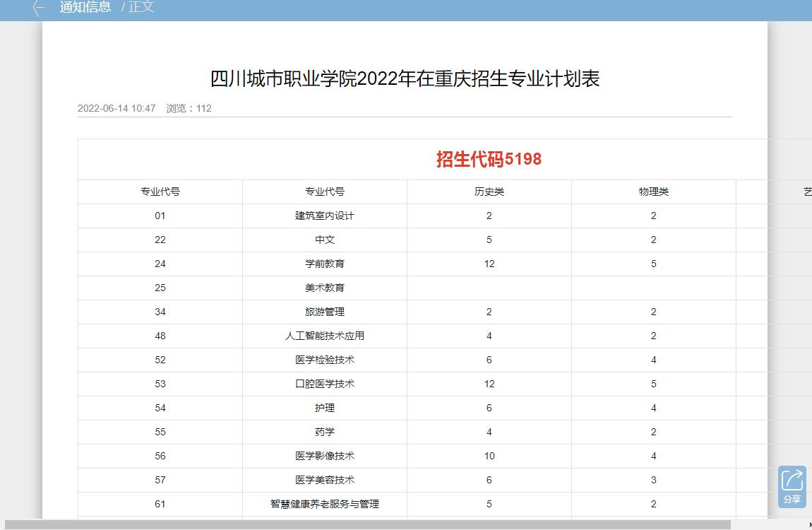Click the right arrow of horizontal scrollbar
The image size is (812, 530).
809,525
